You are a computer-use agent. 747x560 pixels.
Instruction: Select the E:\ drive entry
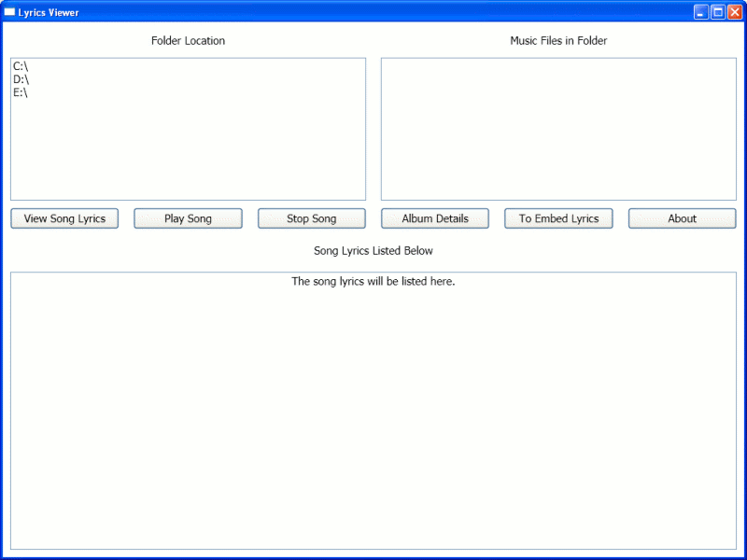[x=21, y=92]
